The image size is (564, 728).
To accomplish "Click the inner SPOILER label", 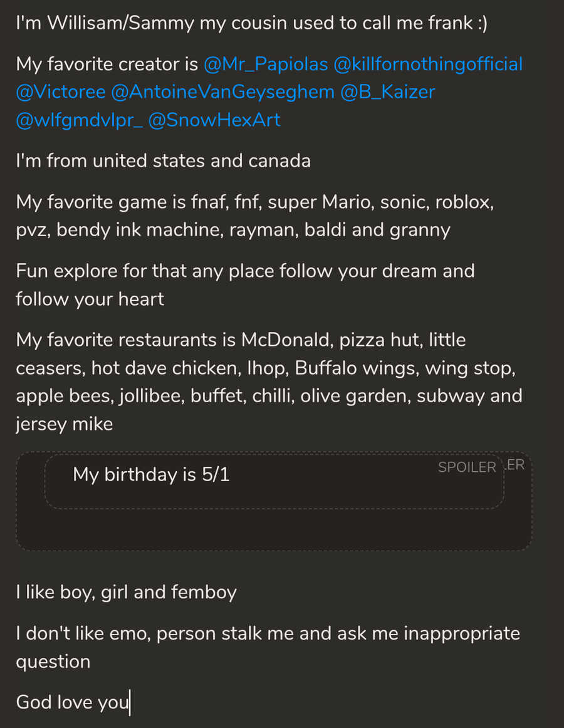I will coord(466,467).
